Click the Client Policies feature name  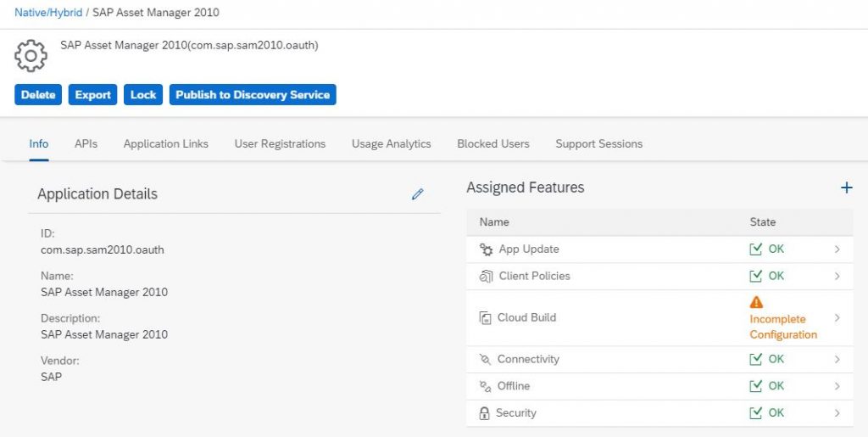[x=535, y=276]
